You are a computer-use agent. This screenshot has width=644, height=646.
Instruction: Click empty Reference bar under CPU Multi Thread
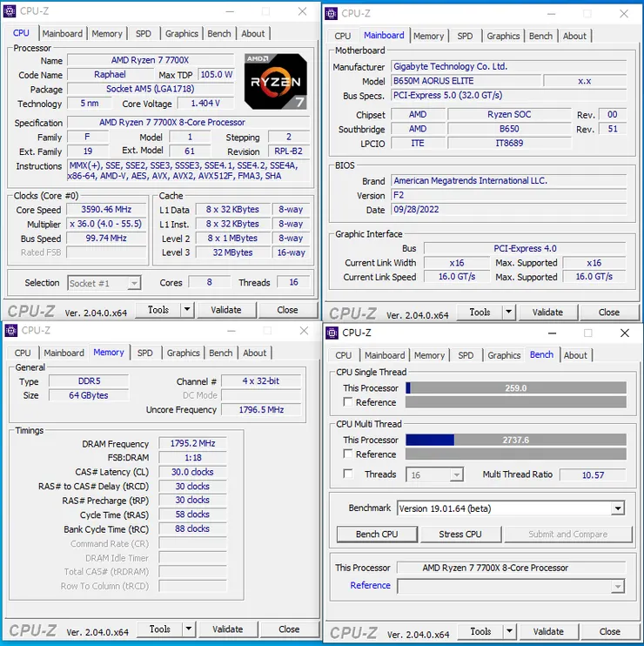[516, 454]
